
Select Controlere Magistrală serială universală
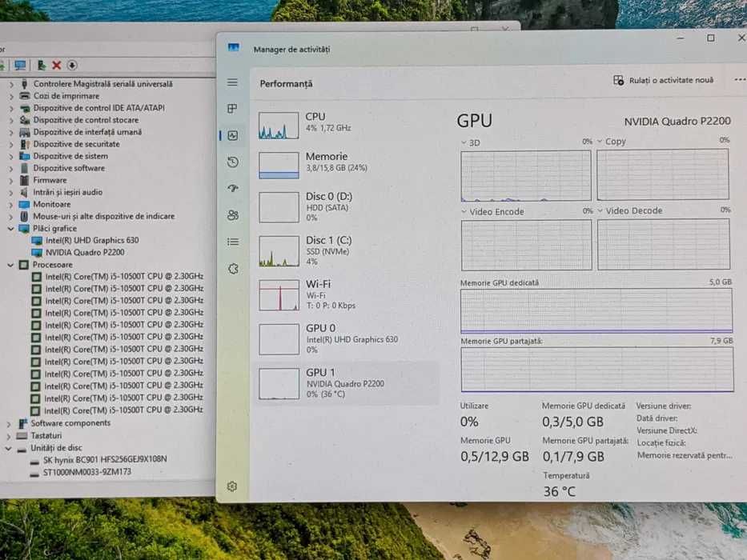pyautogui.click(x=103, y=84)
